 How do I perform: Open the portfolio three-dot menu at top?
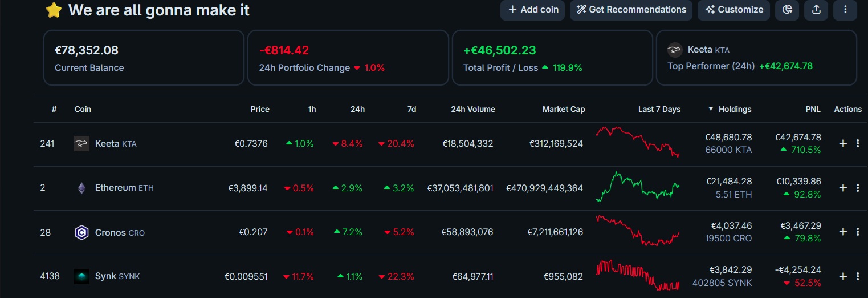click(845, 10)
